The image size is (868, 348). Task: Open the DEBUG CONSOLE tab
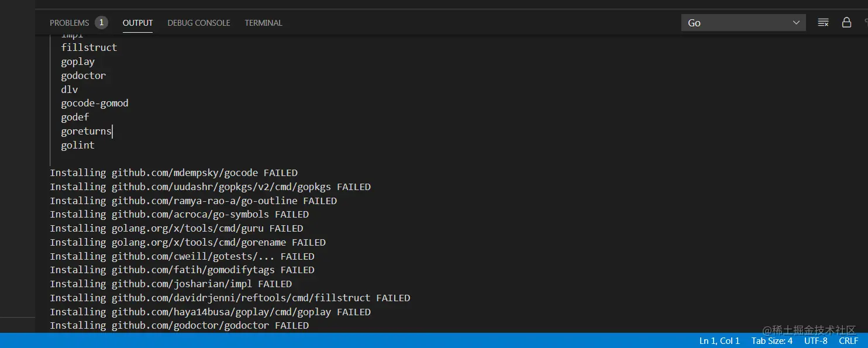pos(199,23)
